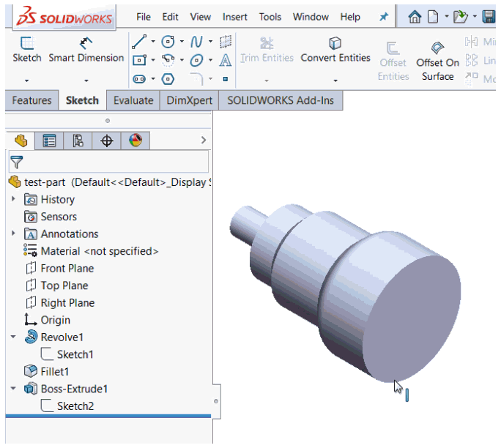The image size is (501, 448).
Task: Open the Tools menu
Action: tap(270, 17)
